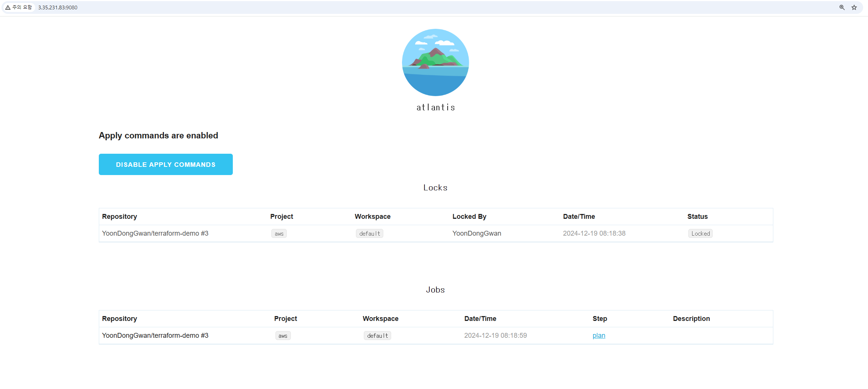Screen dimensions: 868x389
Task: Bookmark this page with the star icon
Action: click(x=854, y=7)
